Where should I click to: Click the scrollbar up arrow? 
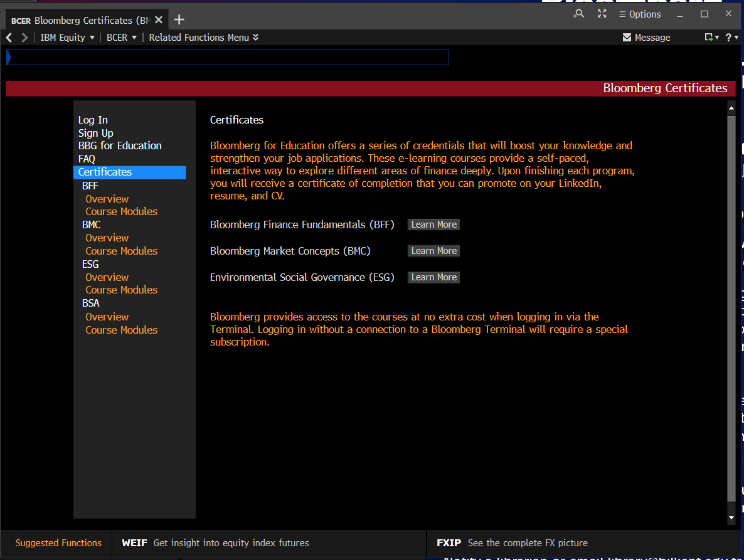pos(731,108)
